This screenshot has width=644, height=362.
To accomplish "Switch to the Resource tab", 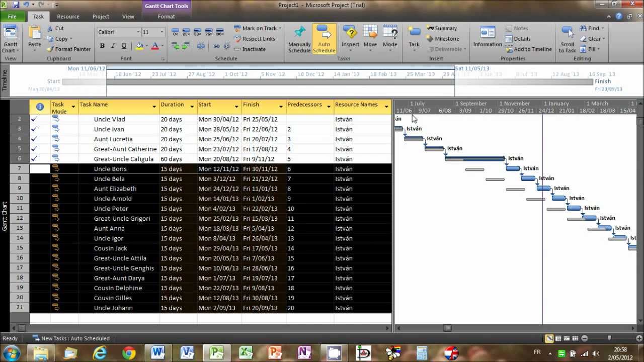I will click(x=68, y=17).
